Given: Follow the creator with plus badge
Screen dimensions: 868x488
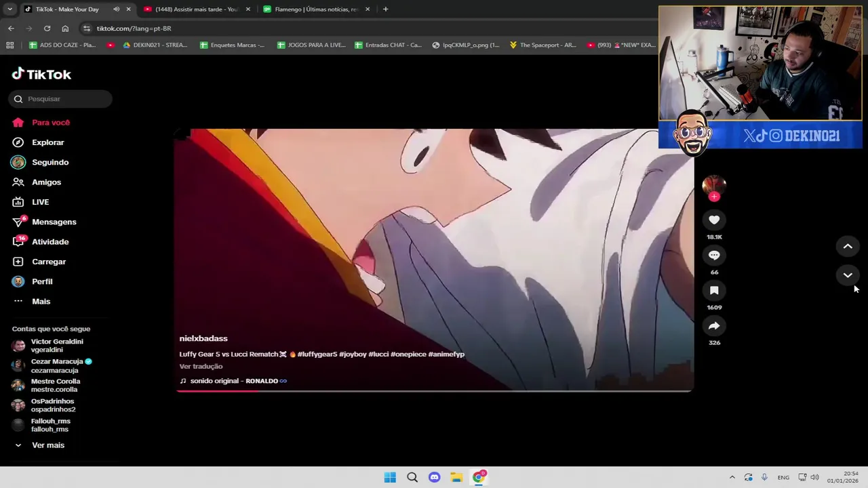Looking at the screenshot, I should (x=714, y=197).
